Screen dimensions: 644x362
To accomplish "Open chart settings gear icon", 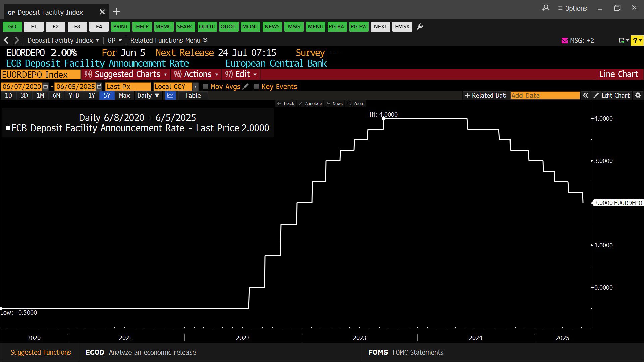I will click(638, 95).
